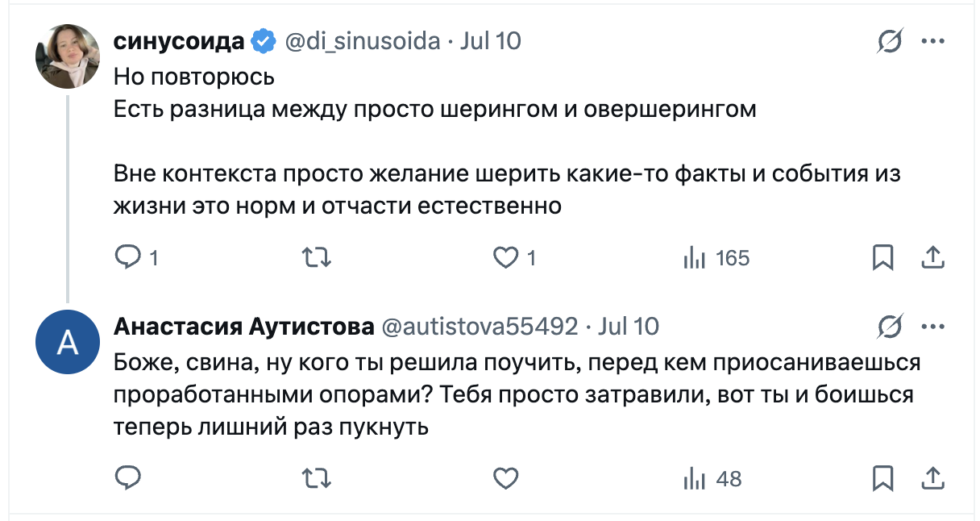View analytics showing 165 views
This screenshot has width=980, height=521.
tap(716, 258)
